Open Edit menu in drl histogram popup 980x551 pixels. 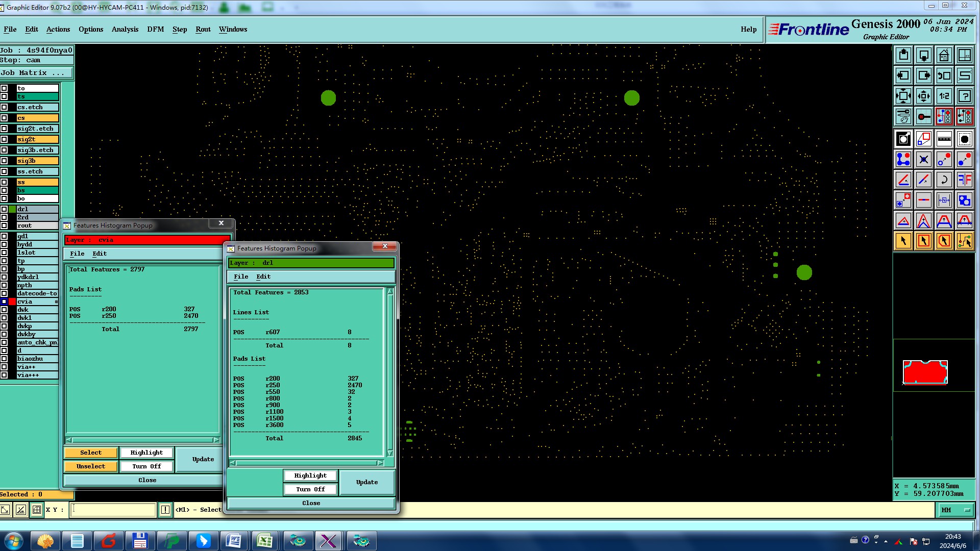coord(263,277)
